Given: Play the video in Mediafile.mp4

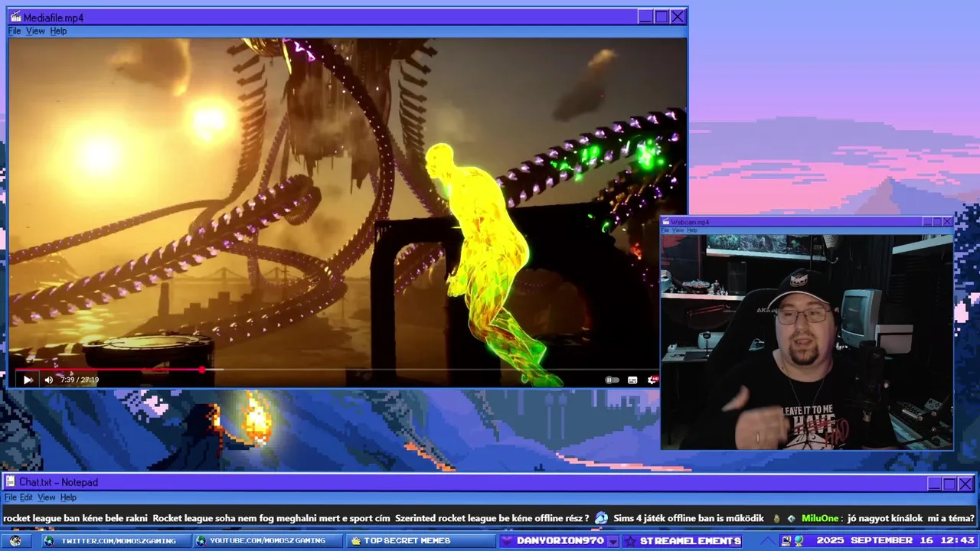Looking at the screenshot, I should click(x=28, y=380).
